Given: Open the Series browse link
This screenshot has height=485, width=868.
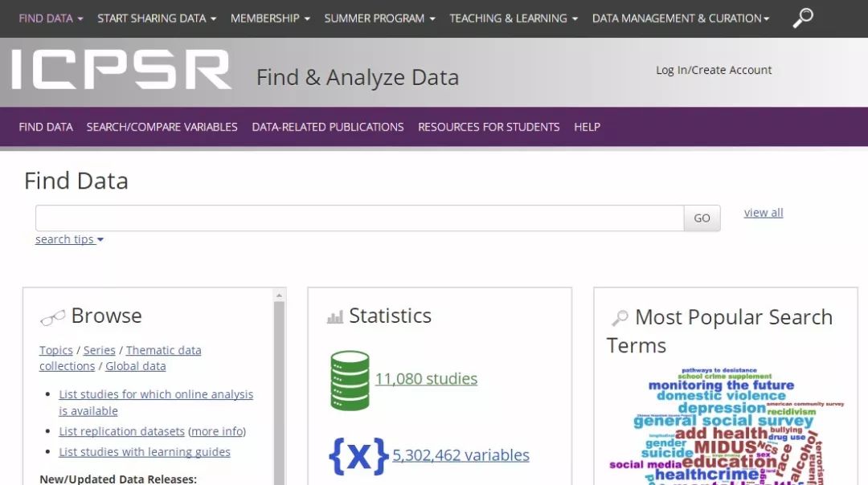Looking at the screenshot, I should 100,350.
